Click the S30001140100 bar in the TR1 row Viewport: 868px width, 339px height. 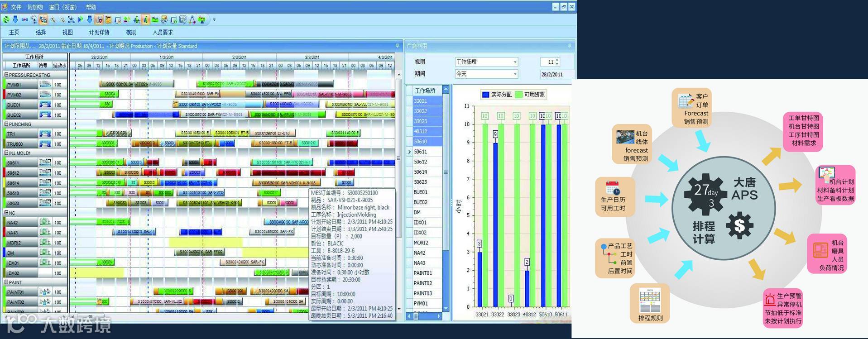[343, 133]
